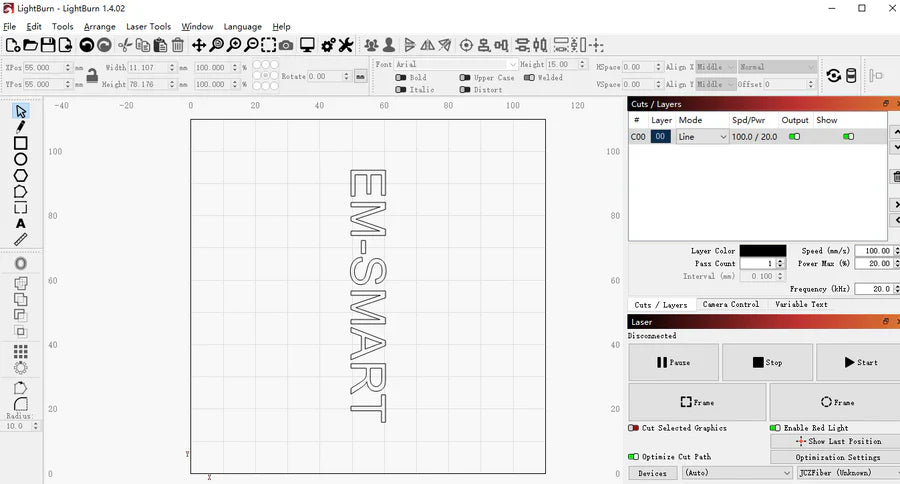Image resolution: width=900 pixels, height=484 pixels.
Task: Open the Preview monitor icon
Action: (308, 45)
